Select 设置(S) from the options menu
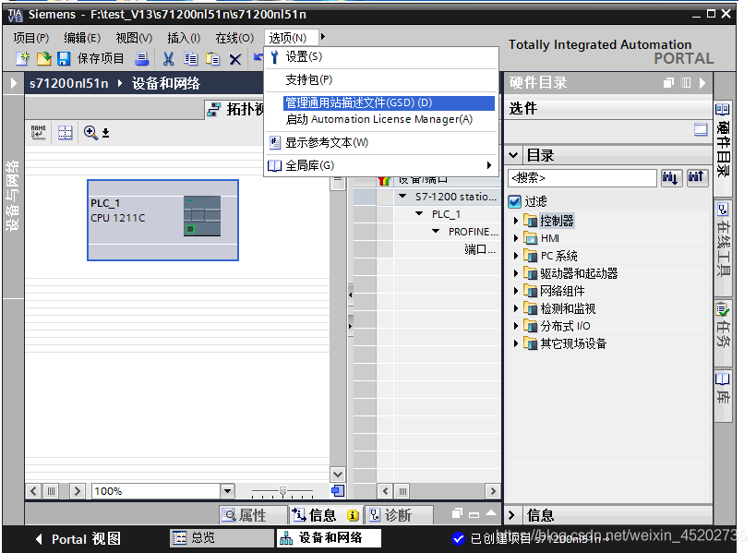This screenshot has width=756, height=553. 381,57
